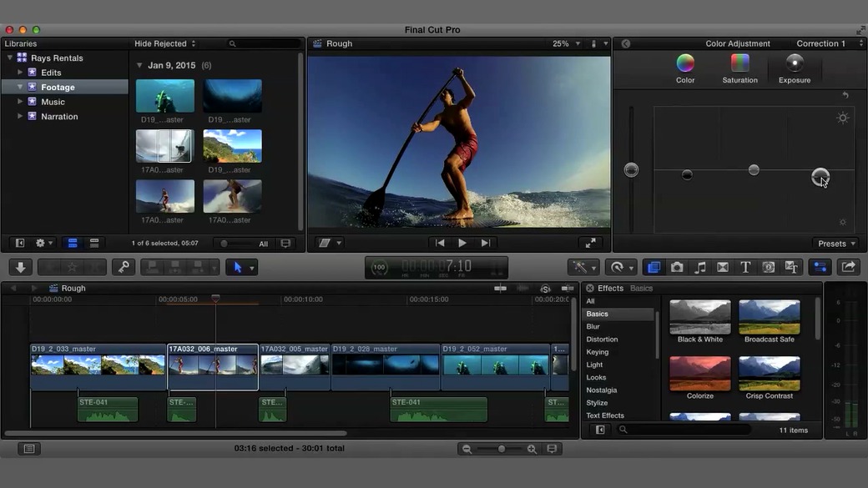868x488 pixels.
Task: Click the Share project icon
Action: pyautogui.click(x=848, y=267)
